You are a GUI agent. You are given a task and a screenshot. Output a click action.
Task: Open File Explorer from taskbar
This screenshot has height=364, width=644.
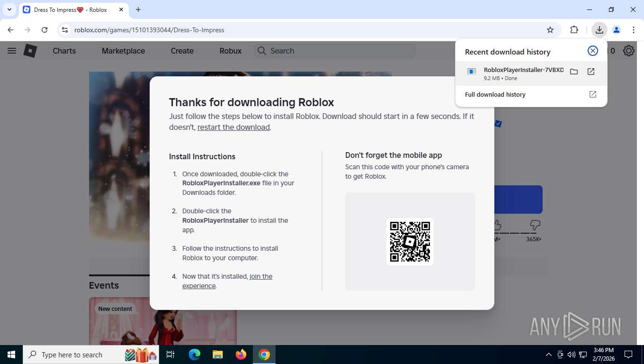point(217,355)
